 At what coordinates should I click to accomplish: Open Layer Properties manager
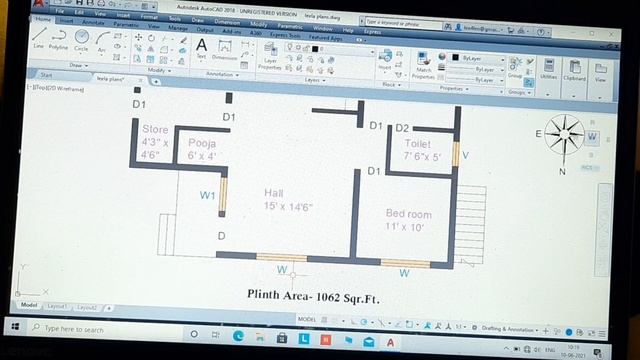click(270, 56)
